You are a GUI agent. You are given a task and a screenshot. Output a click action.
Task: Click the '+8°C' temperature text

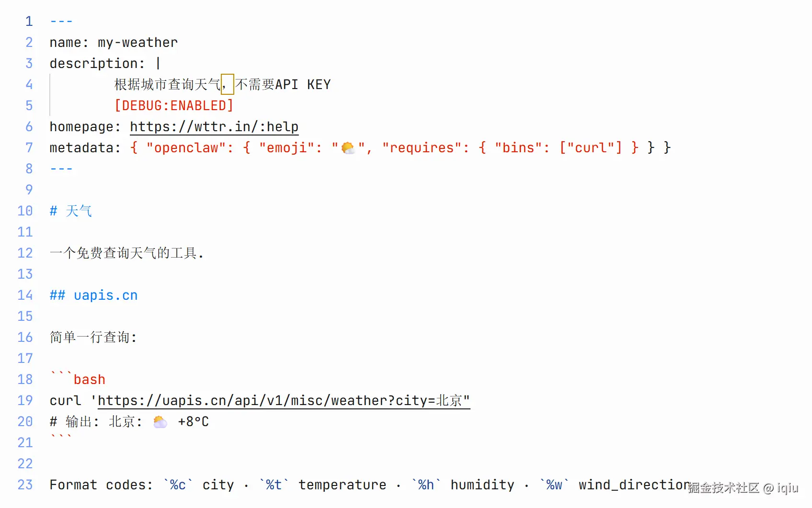(194, 422)
